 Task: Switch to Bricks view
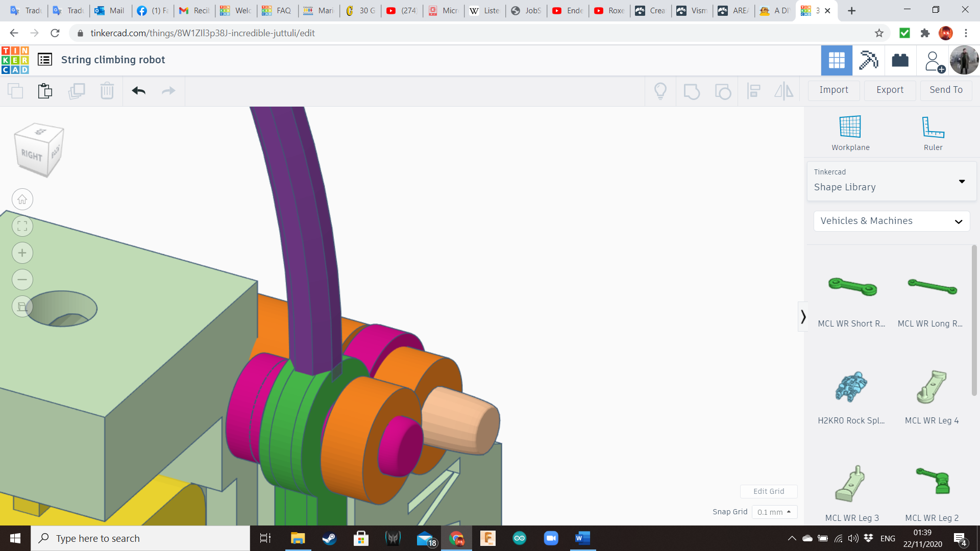[x=900, y=60]
